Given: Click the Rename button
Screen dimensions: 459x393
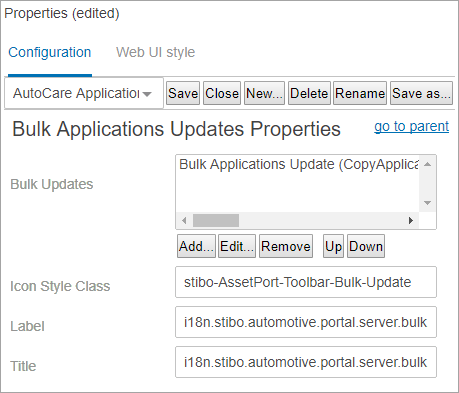Looking at the screenshot, I should pos(360,93).
